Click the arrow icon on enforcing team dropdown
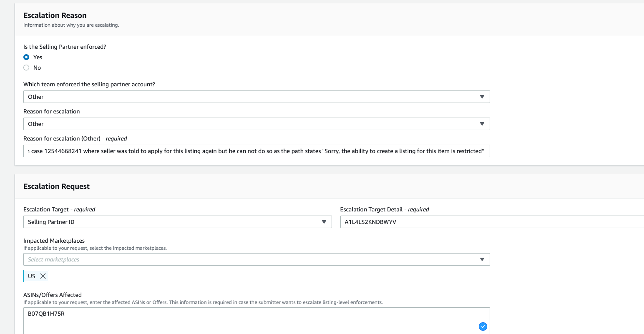The width and height of the screenshot is (644, 334). coord(482,97)
